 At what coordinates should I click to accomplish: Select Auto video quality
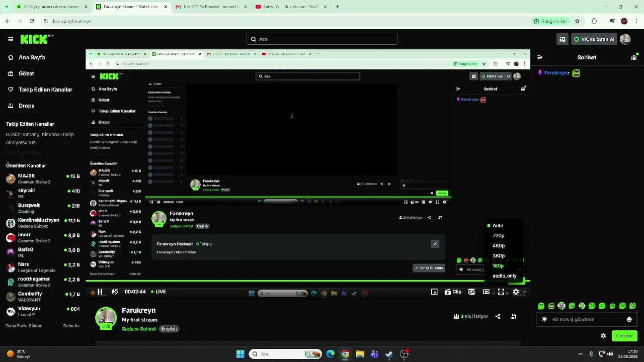click(498, 226)
